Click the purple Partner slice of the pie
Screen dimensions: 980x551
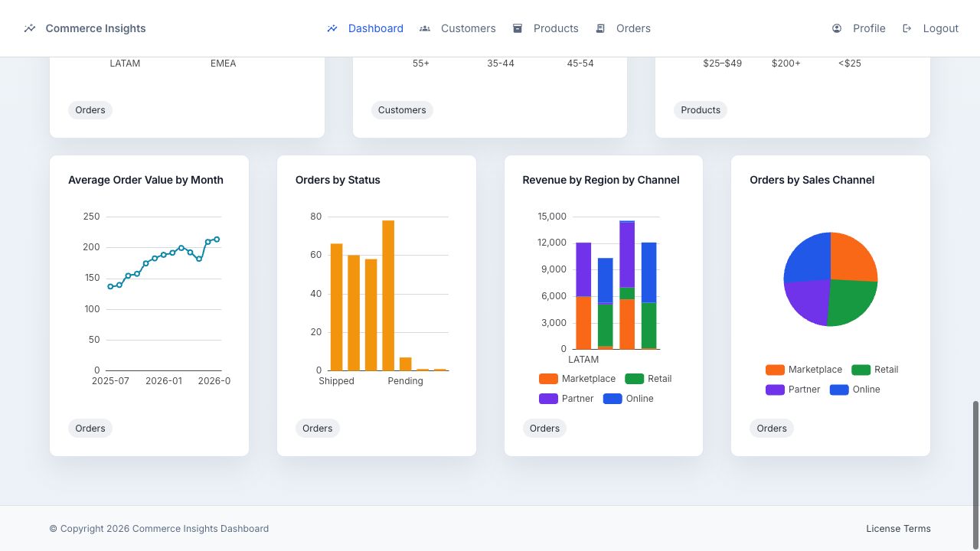point(808,300)
